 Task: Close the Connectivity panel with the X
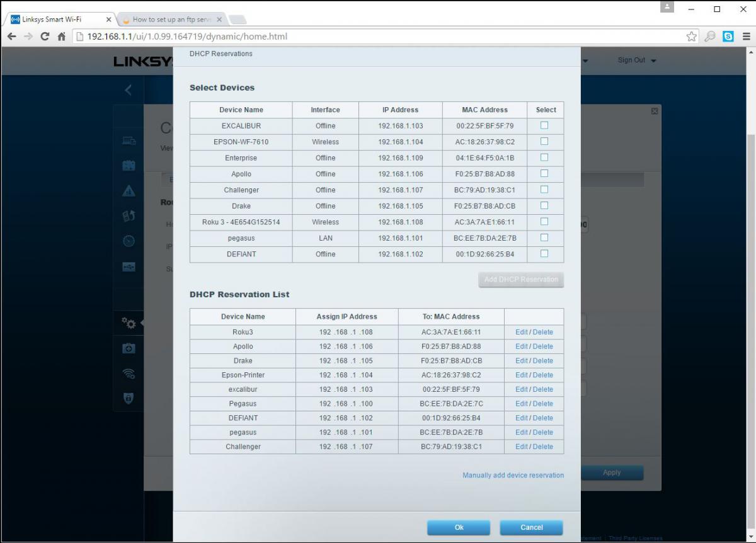(655, 111)
